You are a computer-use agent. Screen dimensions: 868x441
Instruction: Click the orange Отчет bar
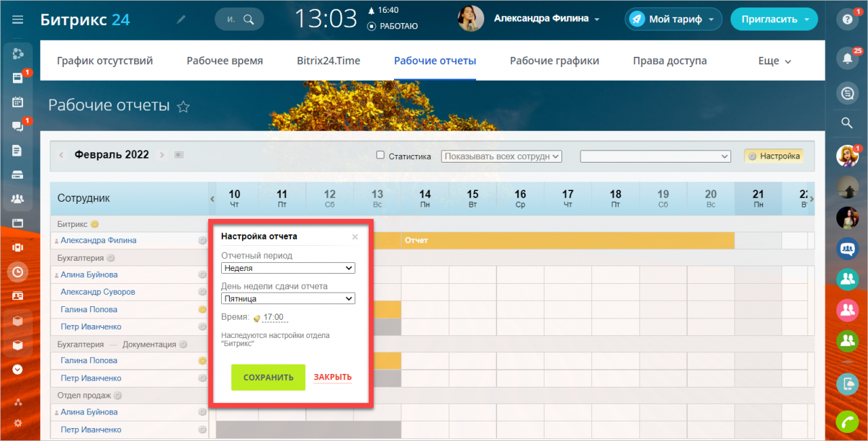568,240
